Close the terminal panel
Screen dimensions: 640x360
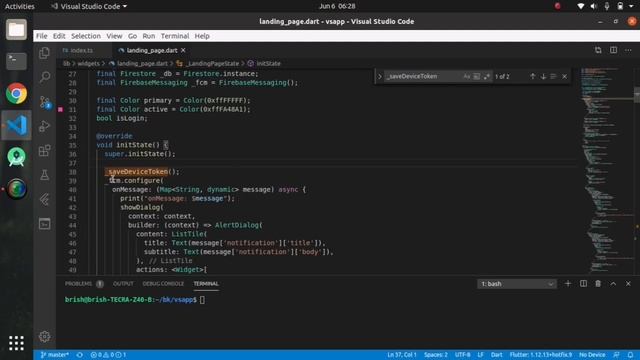[x=628, y=283]
